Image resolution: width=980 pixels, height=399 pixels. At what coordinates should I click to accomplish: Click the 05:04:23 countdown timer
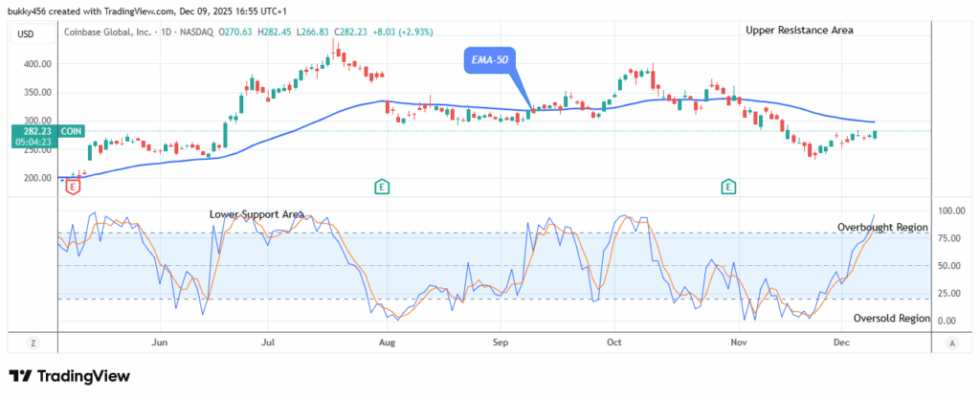tap(33, 142)
